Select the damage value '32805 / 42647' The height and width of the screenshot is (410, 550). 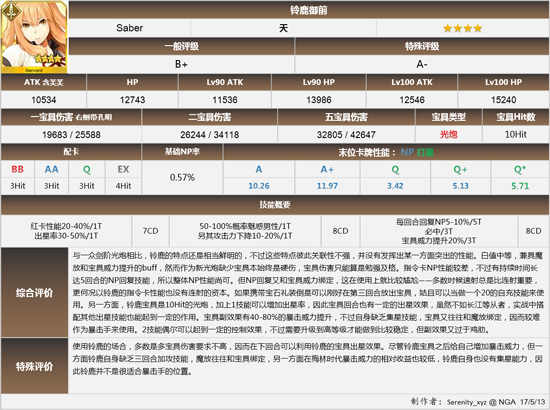346,135
